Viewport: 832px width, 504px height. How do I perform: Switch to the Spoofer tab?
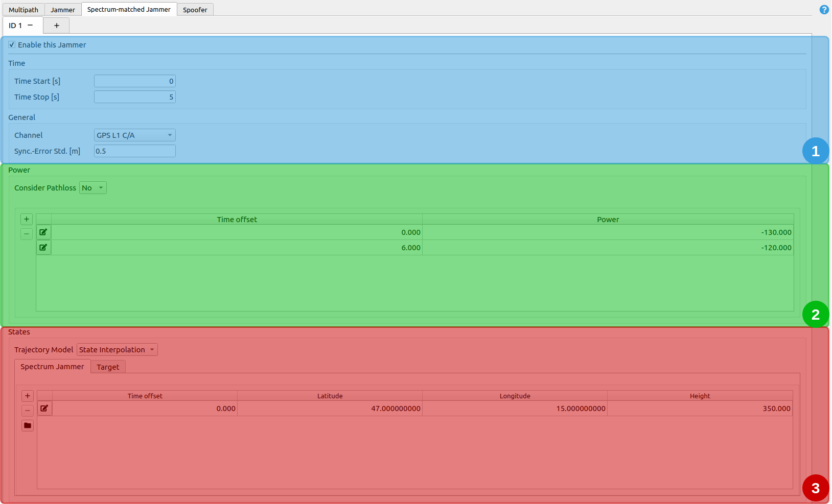click(195, 10)
